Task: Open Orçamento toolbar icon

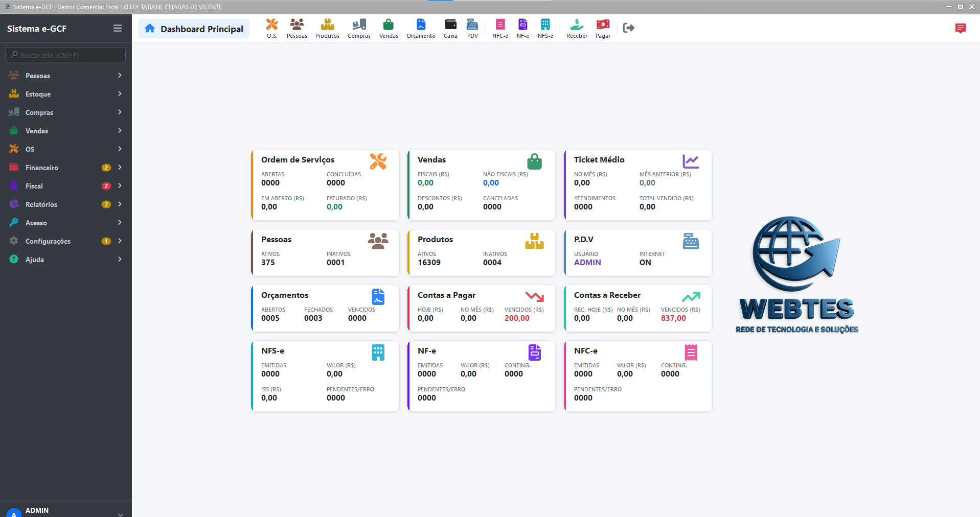Action: tap(421, 29)
